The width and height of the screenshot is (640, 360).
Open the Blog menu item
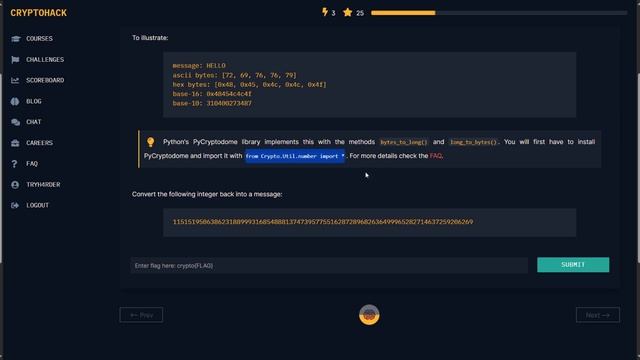point(34,101)
